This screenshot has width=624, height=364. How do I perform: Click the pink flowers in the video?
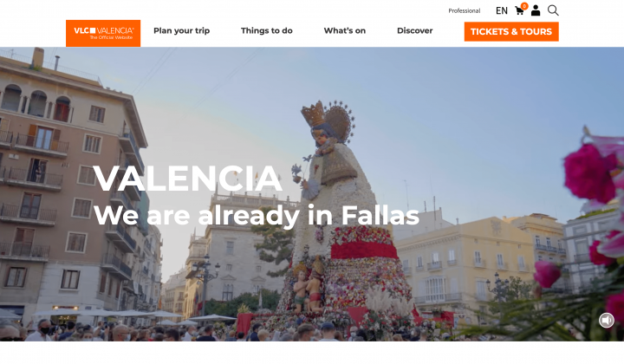[x=593, y=207]
